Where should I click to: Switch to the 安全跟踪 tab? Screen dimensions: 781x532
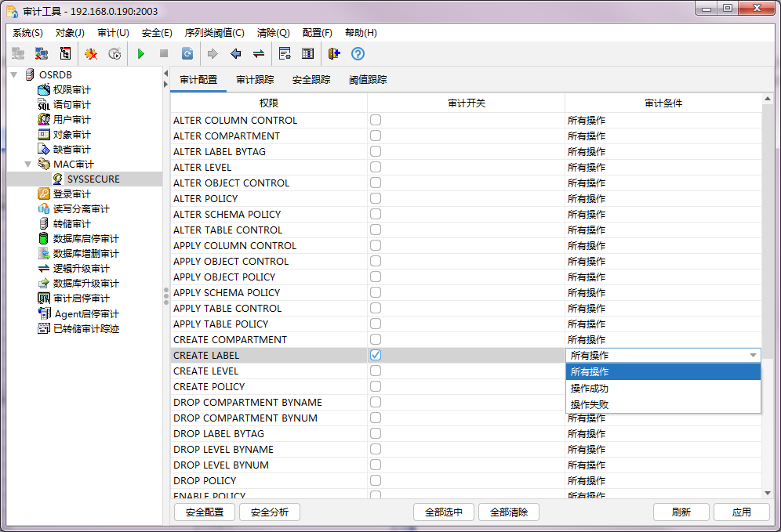coord(311,80)
